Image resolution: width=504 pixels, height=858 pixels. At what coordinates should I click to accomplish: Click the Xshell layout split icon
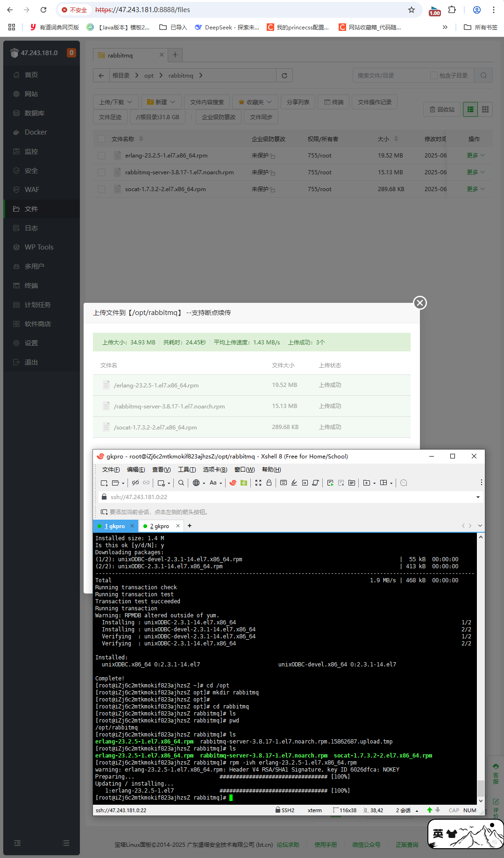pyautogui.click(x=383, y=483)
